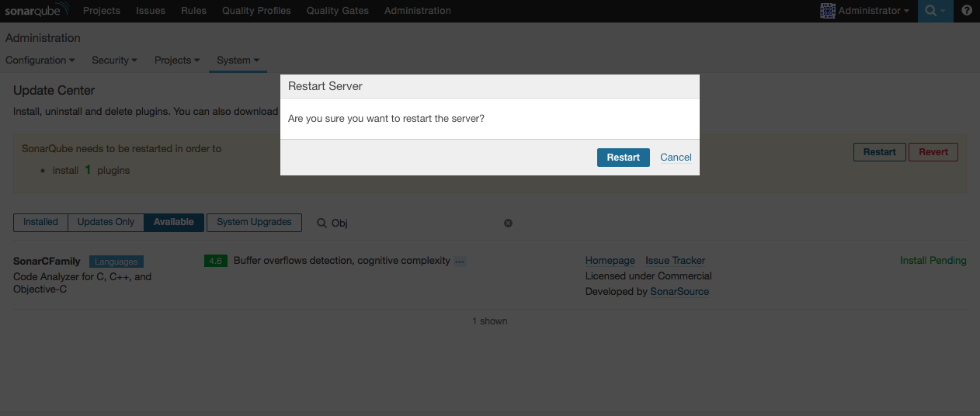Open the Projects menu in top navigation
Viewport: 980px width, 416px height.
[x=102, y=11]
